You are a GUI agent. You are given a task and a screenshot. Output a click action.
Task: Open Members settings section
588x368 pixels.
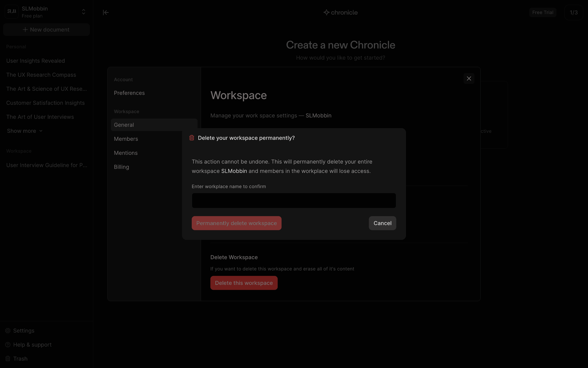coord(126,139)
